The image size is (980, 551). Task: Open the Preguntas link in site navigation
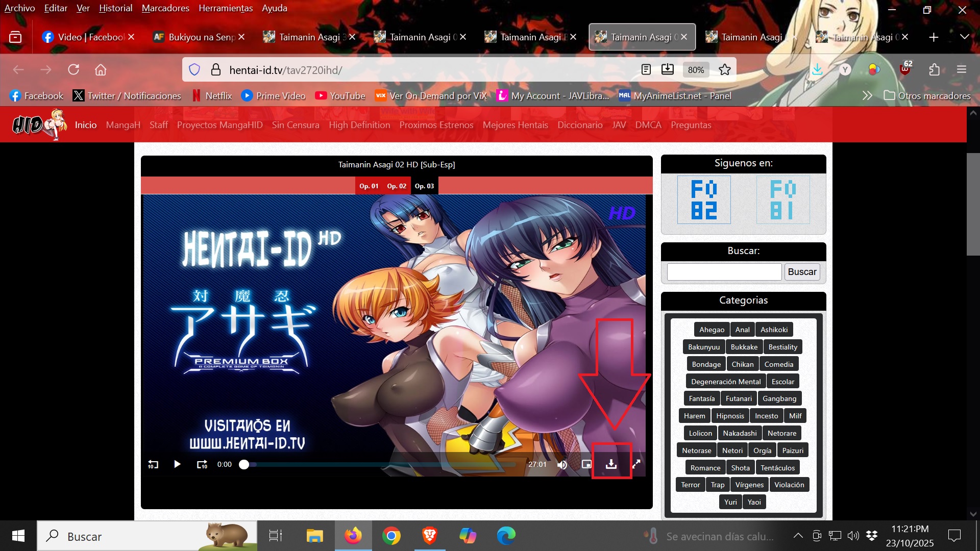pyautogui.click(x=691, y=125)
